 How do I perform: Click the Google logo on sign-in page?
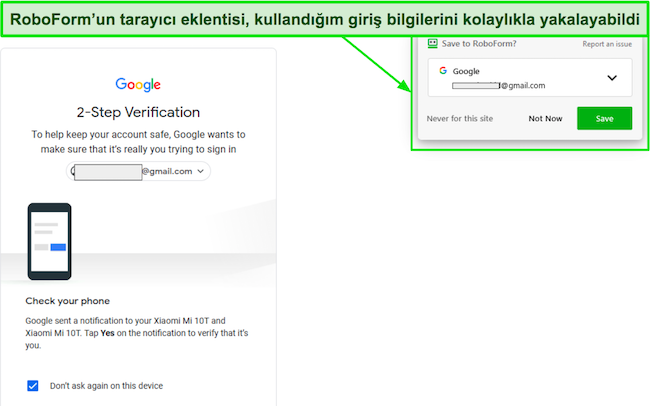[x=138, y=85]
